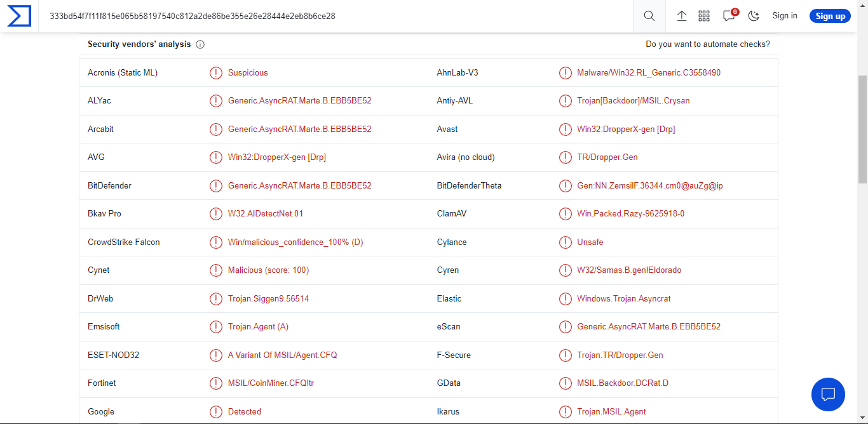This screenshot has width=868, height=424.
Task: Select 'A Variant Of MSIL/Agent.CFQ' text
Action: pos(283,355)
